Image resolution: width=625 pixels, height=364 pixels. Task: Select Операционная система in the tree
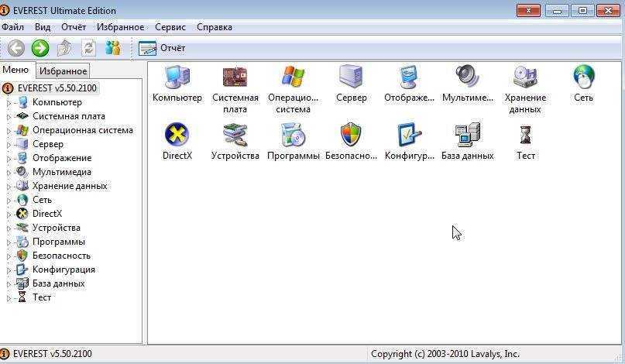[x=83, y=130]
